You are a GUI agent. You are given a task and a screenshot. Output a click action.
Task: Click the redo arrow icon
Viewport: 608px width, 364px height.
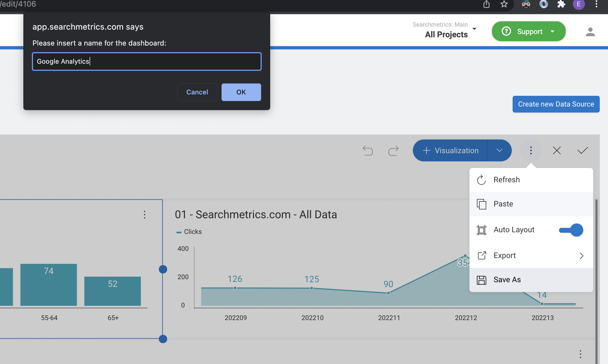pos(393,150)
